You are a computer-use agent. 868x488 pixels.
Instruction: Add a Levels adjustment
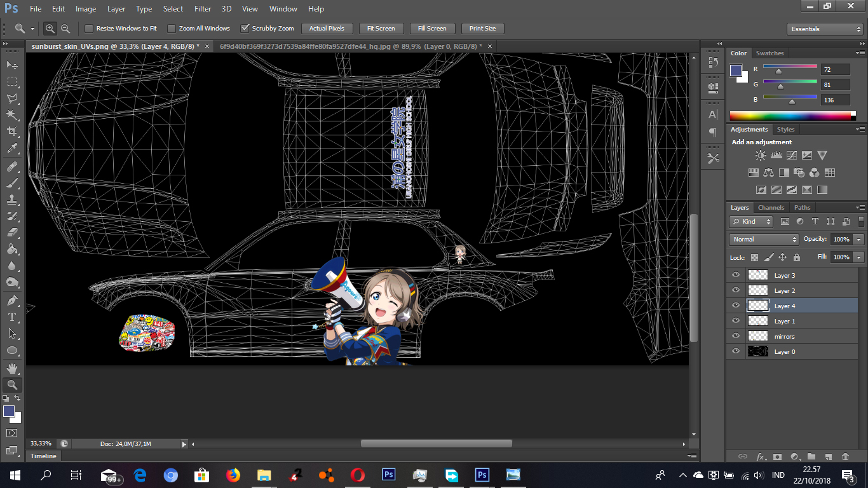click(x=776, y=155)
